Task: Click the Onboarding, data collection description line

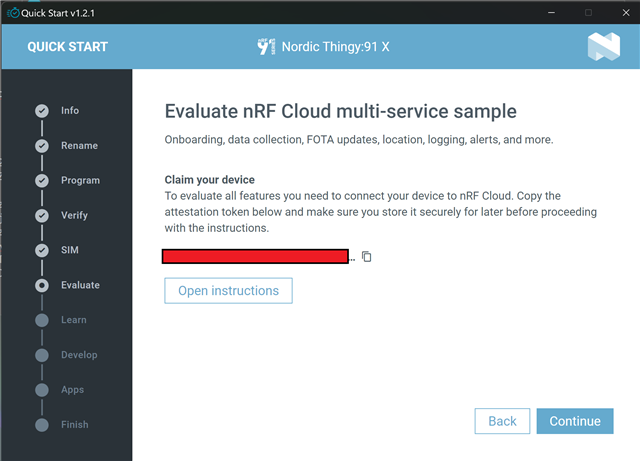Action: click(x=359, y=140)
